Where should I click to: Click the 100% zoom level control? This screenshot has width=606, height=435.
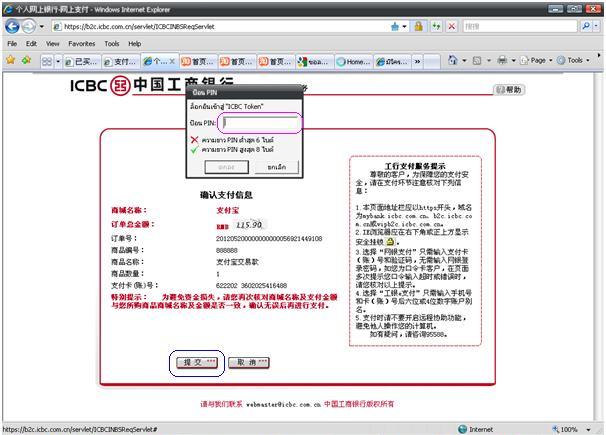point(565,429)
